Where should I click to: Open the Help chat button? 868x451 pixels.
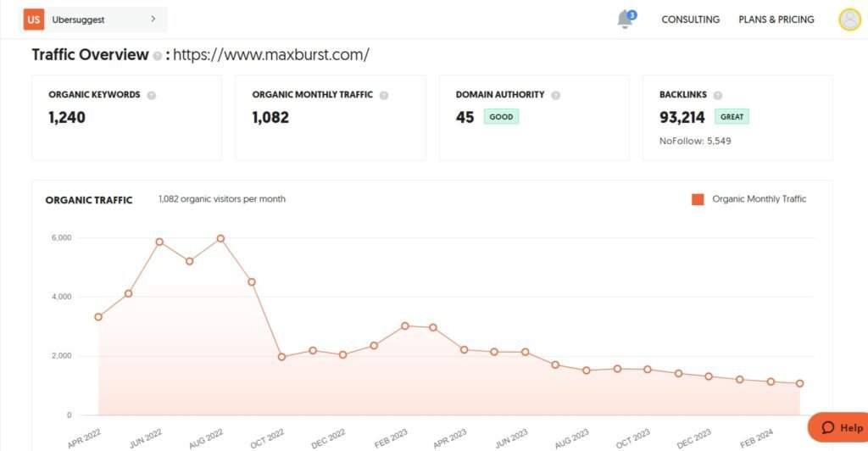[x=838, y=427]
